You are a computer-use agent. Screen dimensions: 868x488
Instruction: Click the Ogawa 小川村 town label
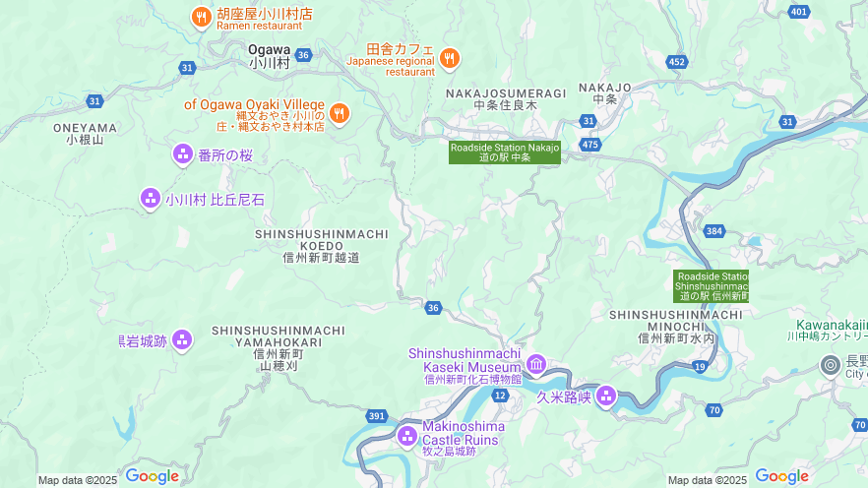tap(269, 56)
